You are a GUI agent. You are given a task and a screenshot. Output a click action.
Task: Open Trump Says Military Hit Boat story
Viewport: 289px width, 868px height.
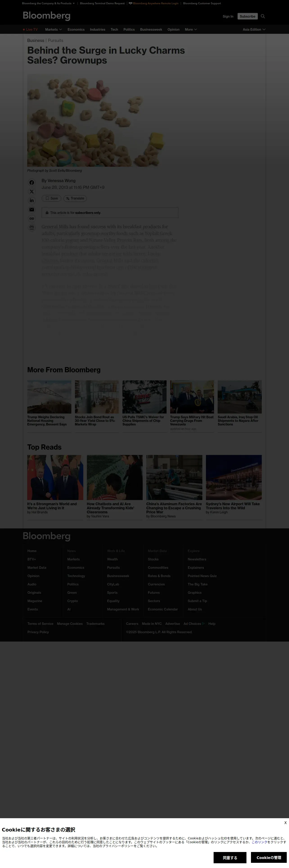pos(192,420)
